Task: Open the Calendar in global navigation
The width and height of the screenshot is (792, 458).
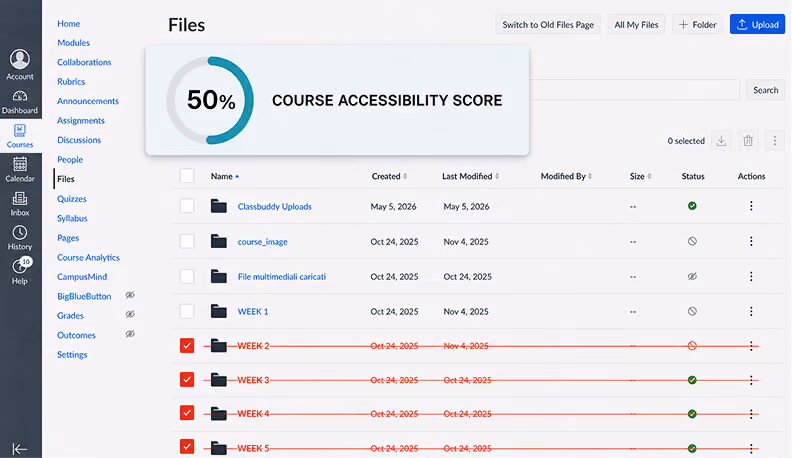Action: [x=20, y=170]
